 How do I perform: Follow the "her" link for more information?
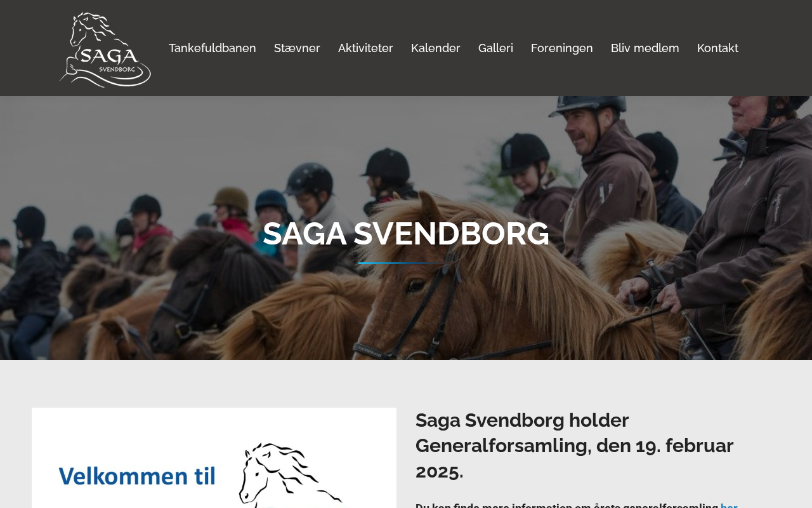tap(729, 505)
